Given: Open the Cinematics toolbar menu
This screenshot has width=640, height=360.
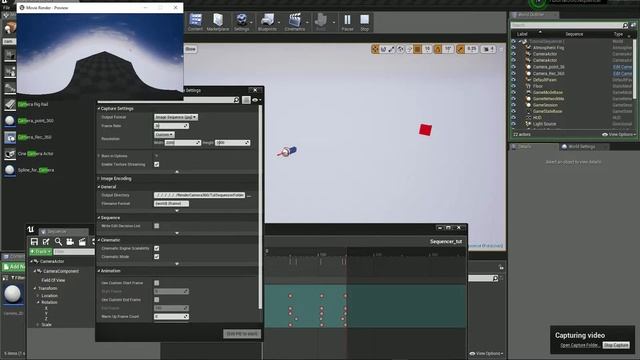Looking at the screenshot, I should pos(295,22).
